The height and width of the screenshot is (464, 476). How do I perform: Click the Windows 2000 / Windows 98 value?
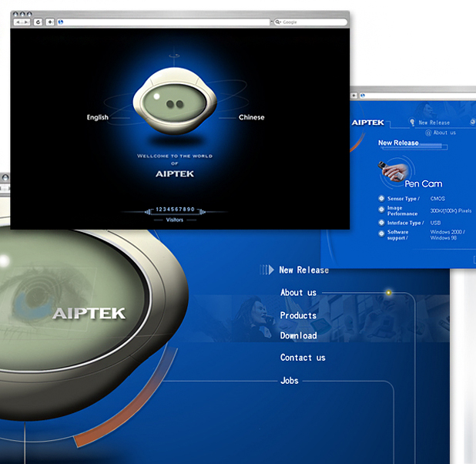pyautogui.click(x=448, y=235)
